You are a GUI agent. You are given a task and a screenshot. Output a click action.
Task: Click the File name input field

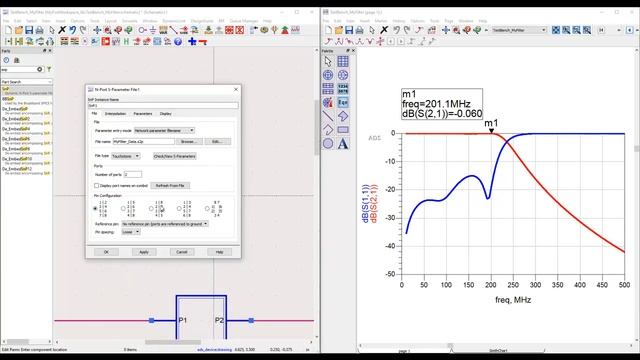[x=144, y=142]
